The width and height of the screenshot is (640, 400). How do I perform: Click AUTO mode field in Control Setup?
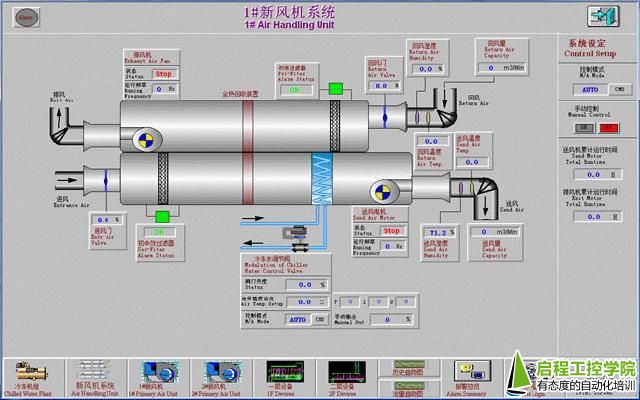[590, 89]
